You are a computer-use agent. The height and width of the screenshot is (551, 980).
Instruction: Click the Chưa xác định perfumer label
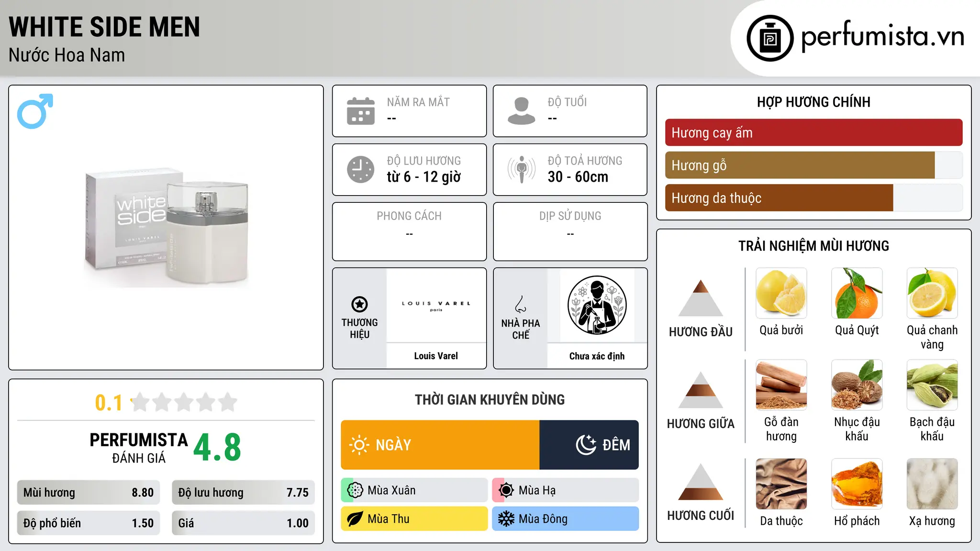tap(597, 356)
